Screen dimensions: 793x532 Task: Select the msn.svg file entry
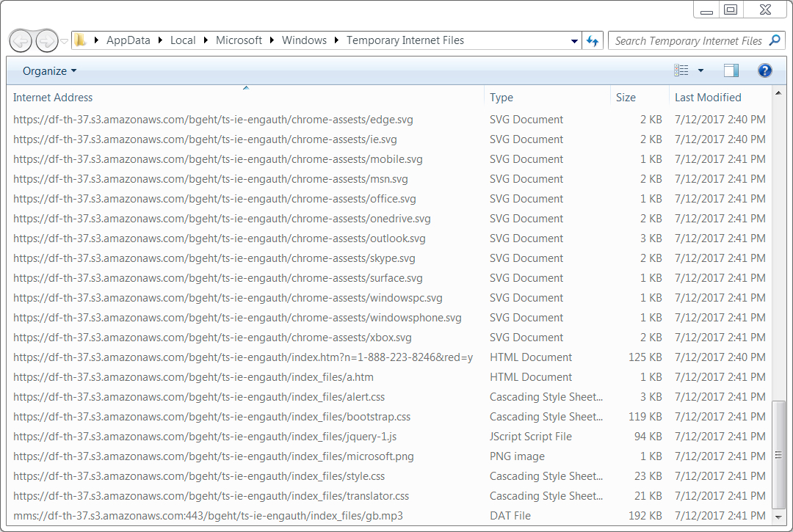(389, 179)
